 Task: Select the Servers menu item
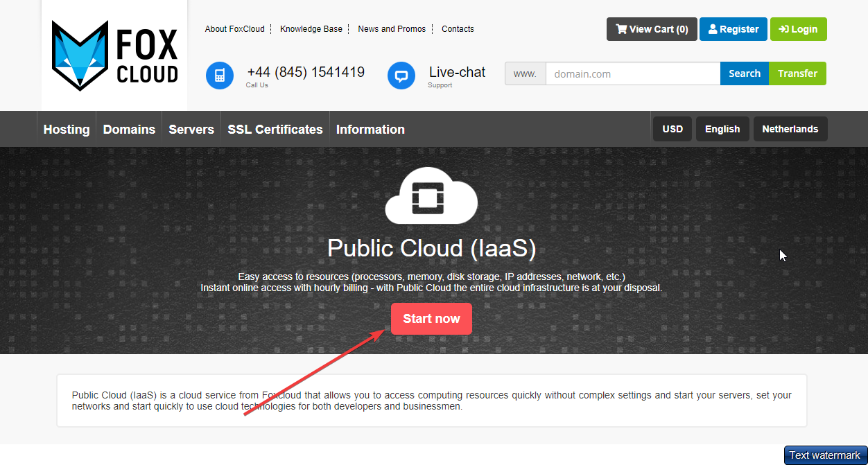click(191, 130)
